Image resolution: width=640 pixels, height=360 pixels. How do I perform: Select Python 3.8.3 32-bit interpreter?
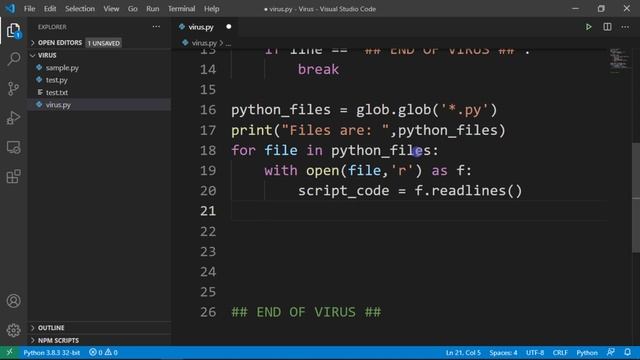pos(52,352)
